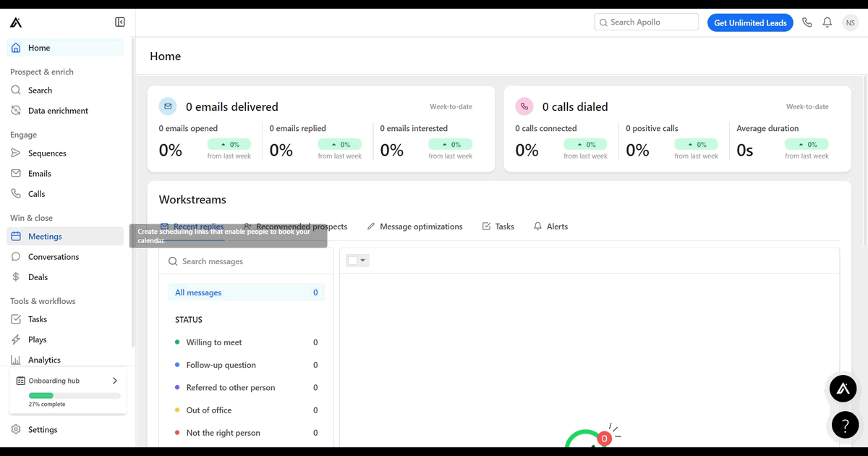The image size is (868, 456).
Task: Switch to Recommended prospects tab
Action: [x=295, y=227]
